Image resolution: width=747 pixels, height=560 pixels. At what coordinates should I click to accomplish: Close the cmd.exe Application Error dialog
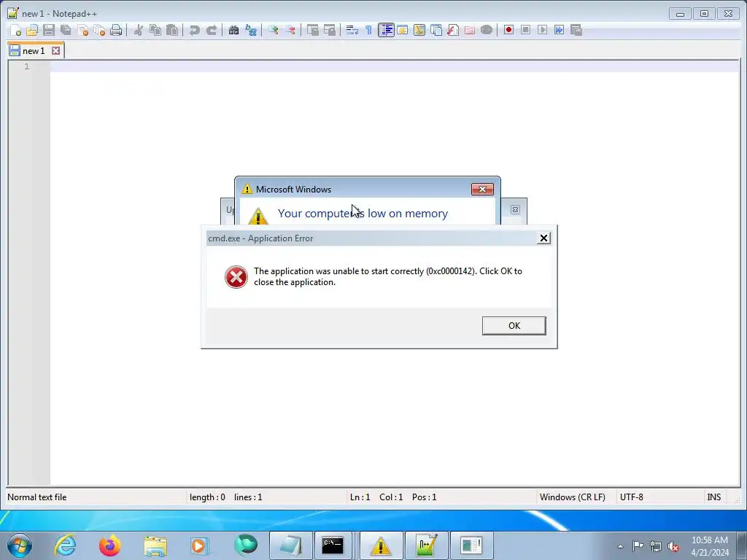[543, 238]
